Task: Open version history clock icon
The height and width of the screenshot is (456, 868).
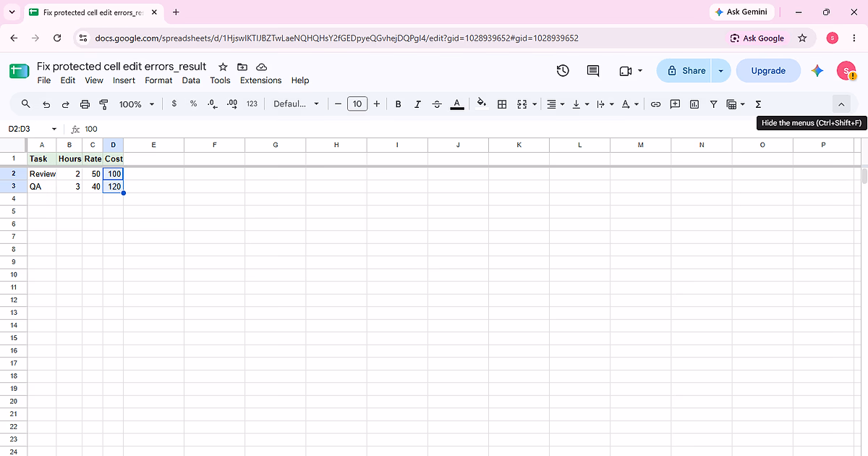Action: pyautogui.click(x=563, y=70)
